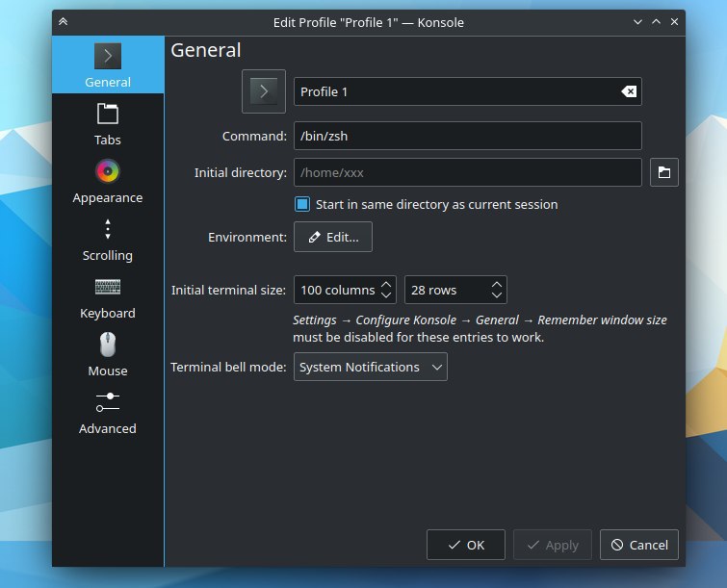Switch to the Tabs settings page
Viewport: 727px width, 588px height.
tap(108, 123)
